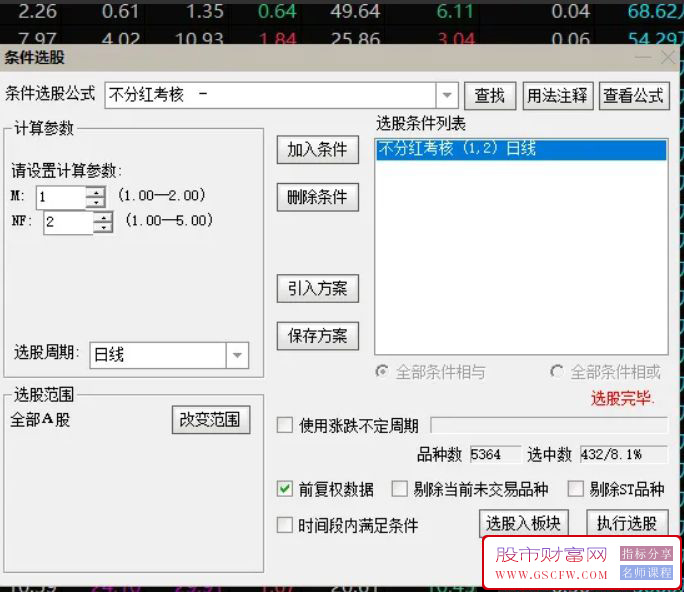Click the 选股完毕 status text
Image resolution: width=684 pixels, height=592 pixels.
tap(622, 398)
